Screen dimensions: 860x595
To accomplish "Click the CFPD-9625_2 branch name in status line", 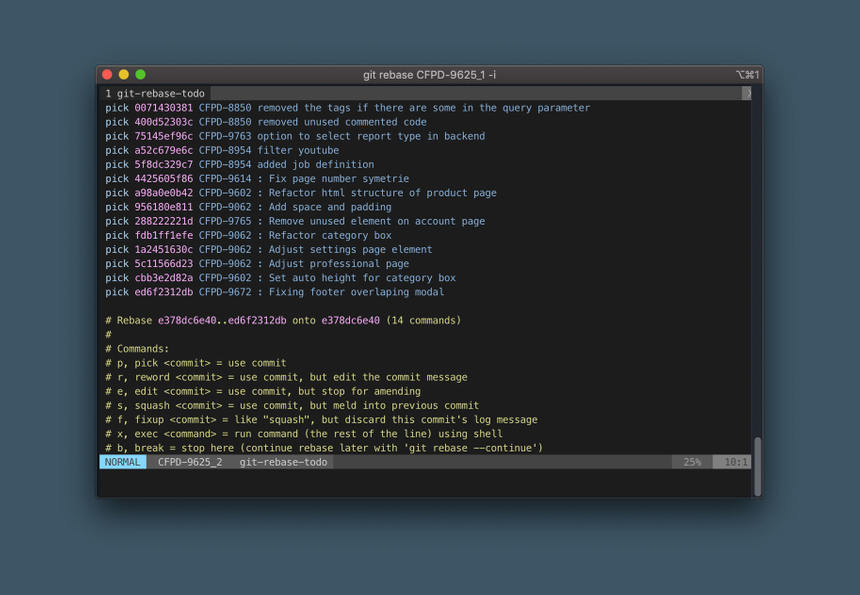I will pos(190,462).
